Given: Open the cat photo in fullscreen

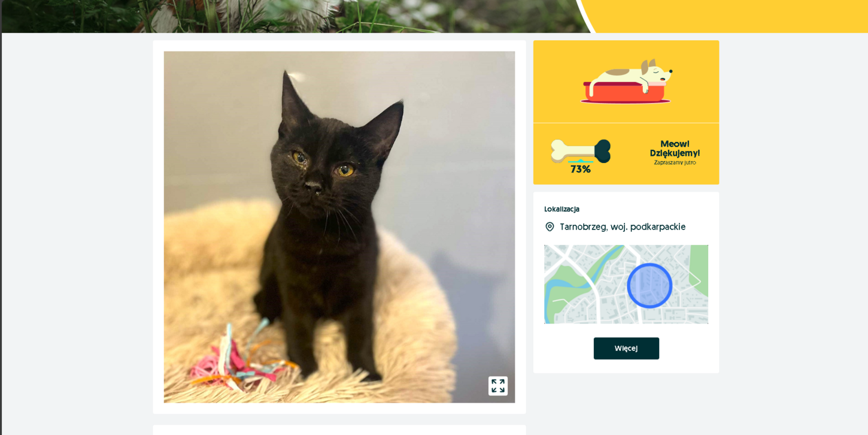Looking at the screenshot, I should 497,386.
